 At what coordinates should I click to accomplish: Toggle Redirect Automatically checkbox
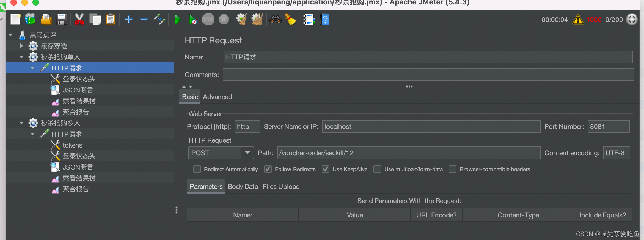(x=197, y=169)
